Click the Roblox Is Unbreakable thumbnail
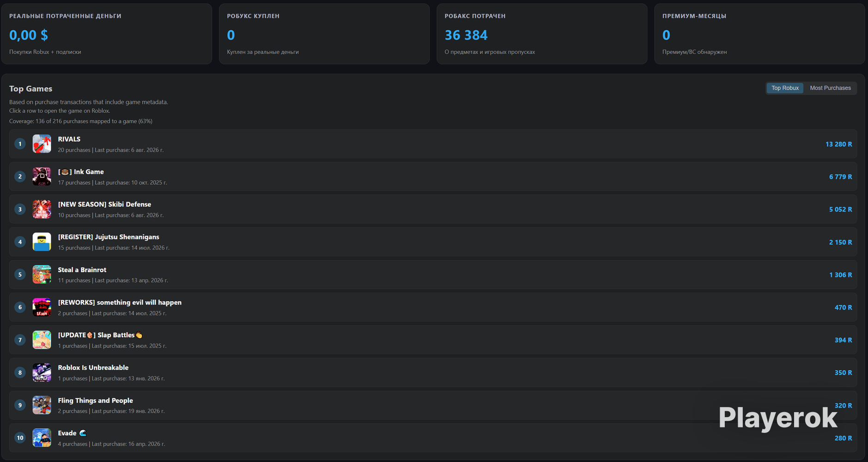The image size is (868, 462). (42, 372)
